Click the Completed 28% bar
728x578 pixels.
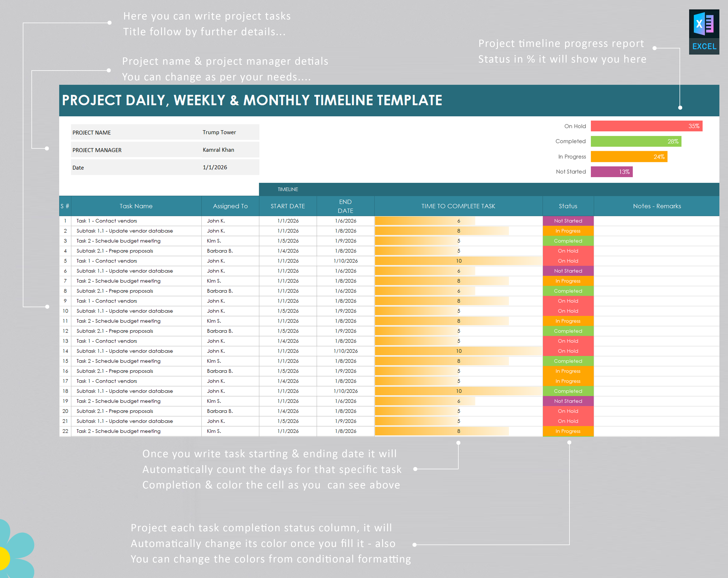pyautogui.click(x=636, y=141)
